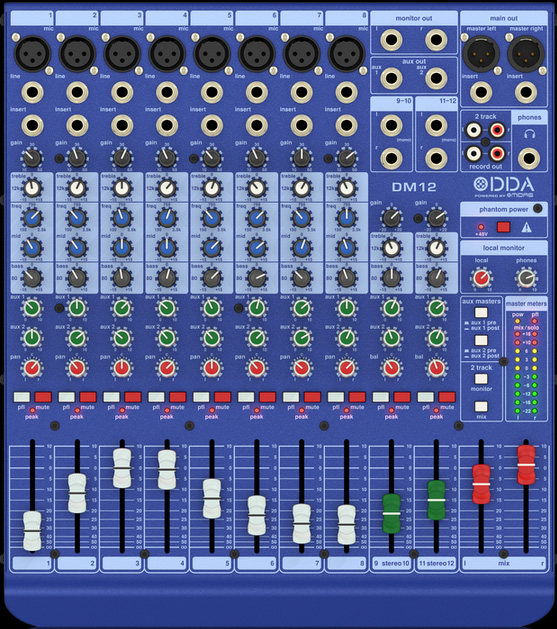Screen dimensions: 557x629
Task: Click the red local monitor knob
Action: (481, 278)
